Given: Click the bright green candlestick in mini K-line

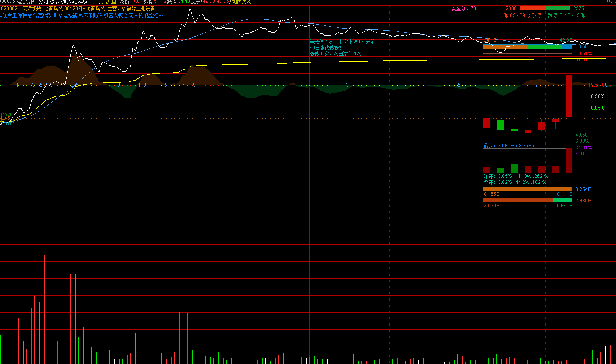Looking at the screenshot, I should pos(500,125).
